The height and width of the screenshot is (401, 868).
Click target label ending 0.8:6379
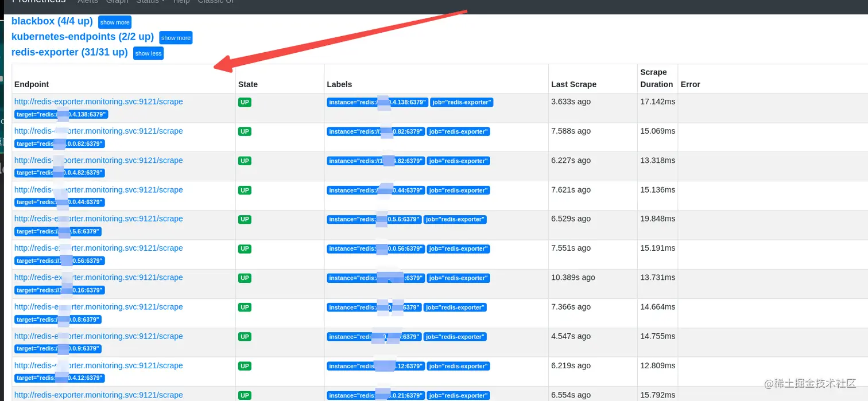click(58, 320)
